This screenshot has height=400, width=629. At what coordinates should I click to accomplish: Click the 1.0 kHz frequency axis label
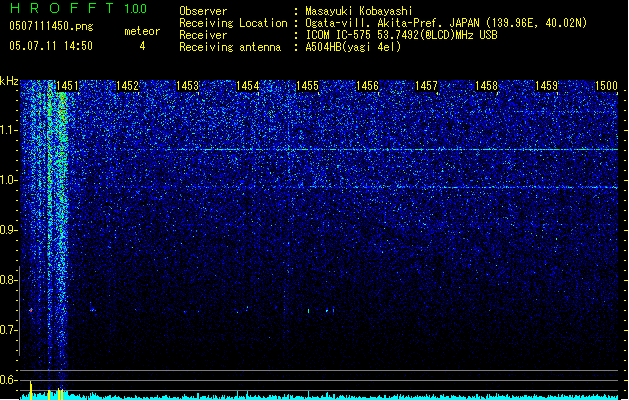pos(8,180)
